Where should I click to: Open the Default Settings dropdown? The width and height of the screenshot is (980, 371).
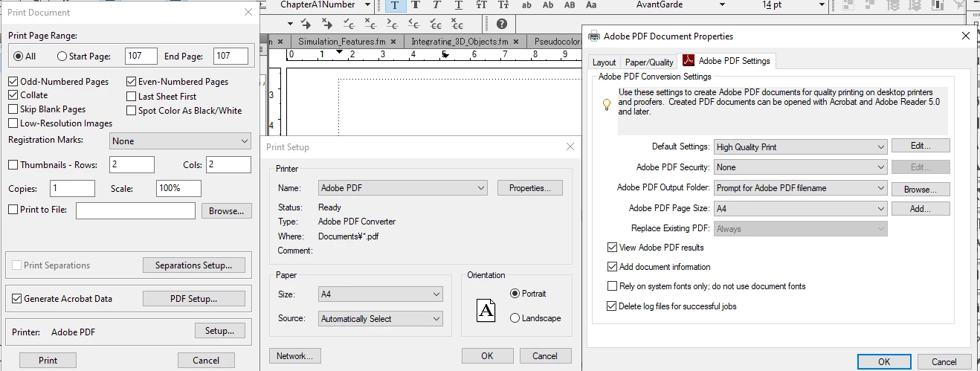click(x=801, y=146)
